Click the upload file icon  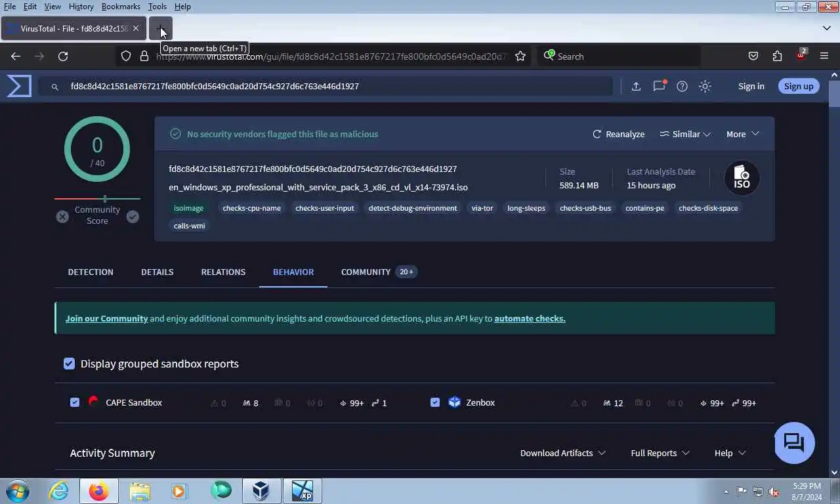coord(636,86)
